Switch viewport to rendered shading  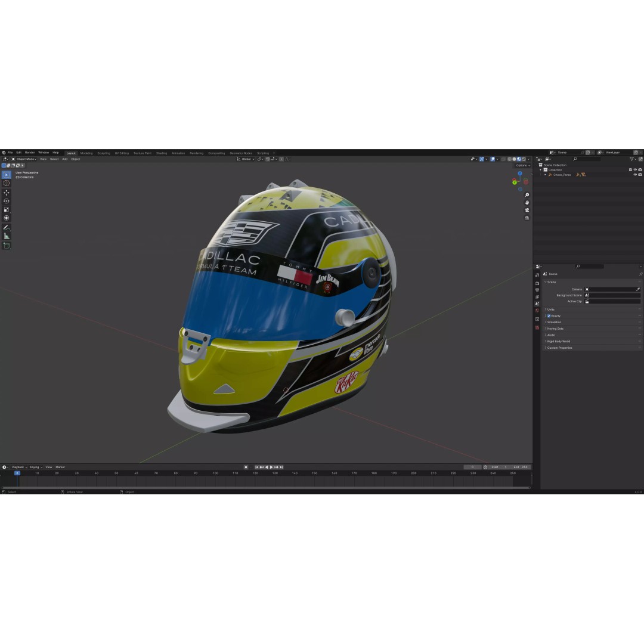click(524, 159)
